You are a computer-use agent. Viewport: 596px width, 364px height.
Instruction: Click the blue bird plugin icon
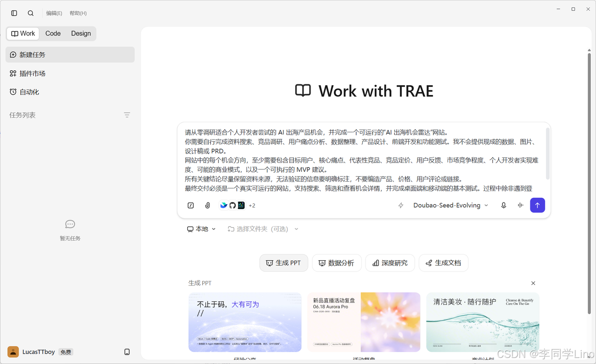[x=224, y=205]
